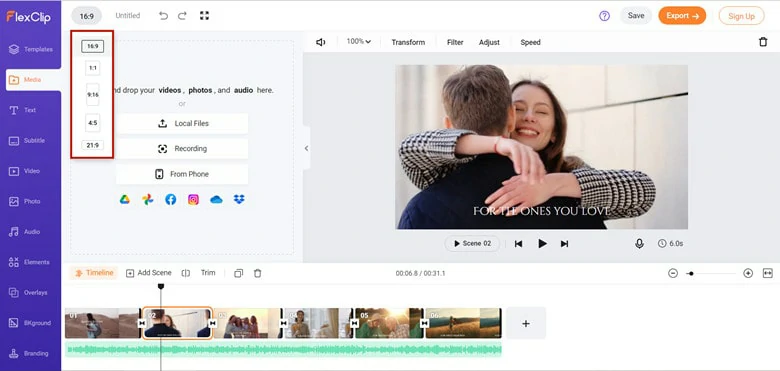The height and width of the screenshot is (371, 780).
Task: Click the From Phone button
Action: pyautogui.click(x=182, y=174)
